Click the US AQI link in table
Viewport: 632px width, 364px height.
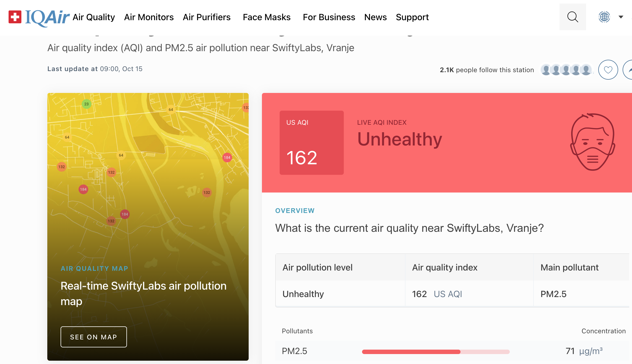pyautogui.click(x=448, y=294)
